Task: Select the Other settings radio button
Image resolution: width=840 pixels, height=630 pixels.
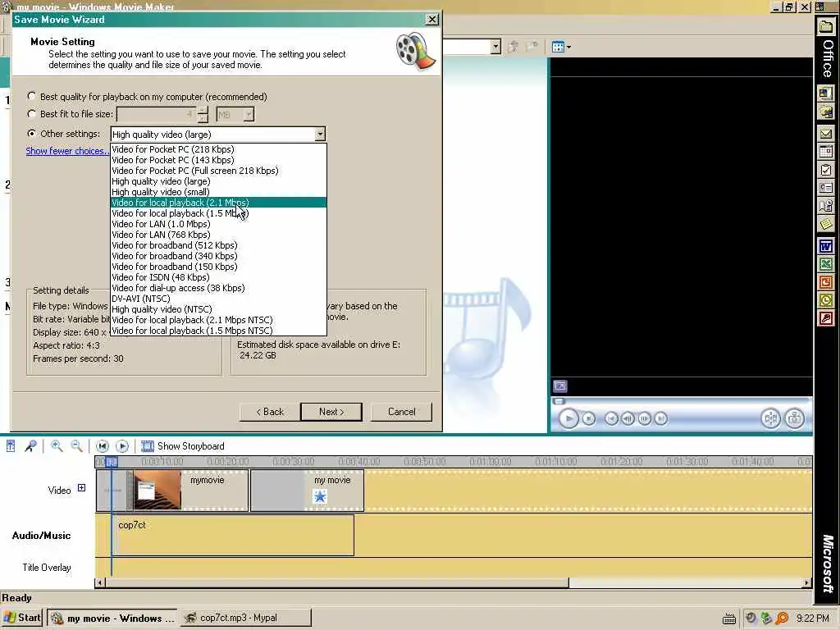Action: [32, 133]
